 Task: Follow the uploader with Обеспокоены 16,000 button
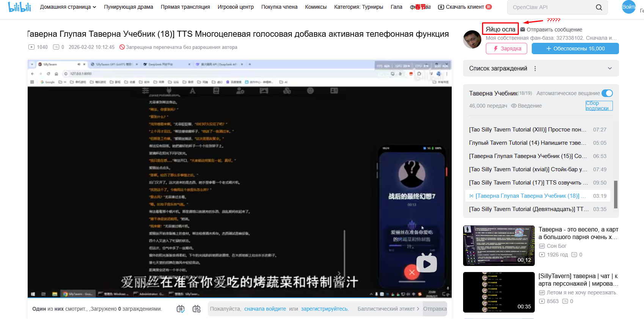tap(575, 48)
